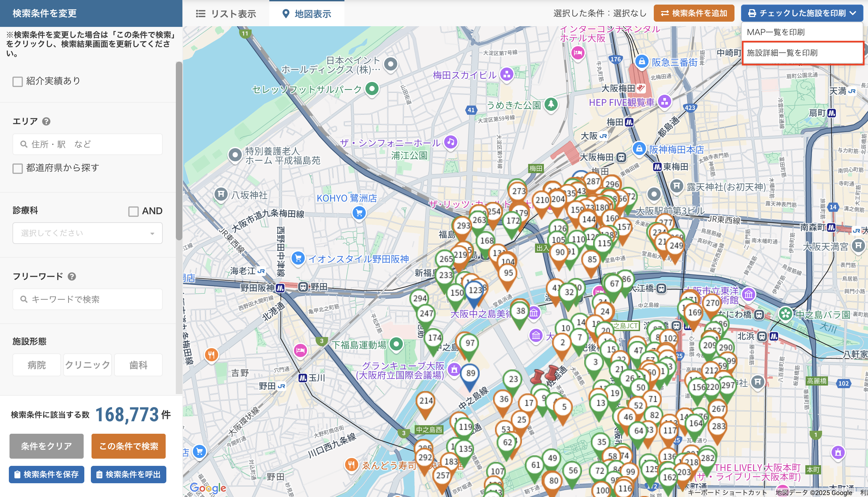868x497 pixels.
Task: Collapse チェックした施設を印刷 dropdown button
Action: 802,13
